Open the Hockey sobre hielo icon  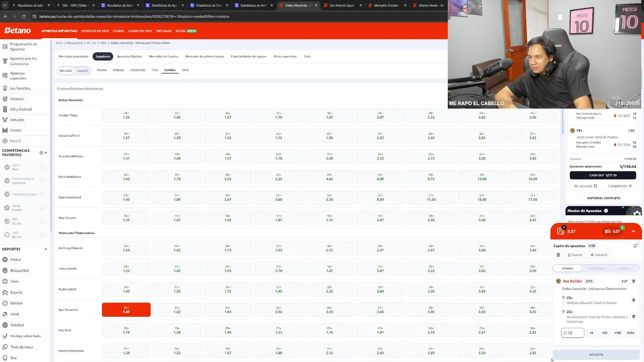(5, 336)
